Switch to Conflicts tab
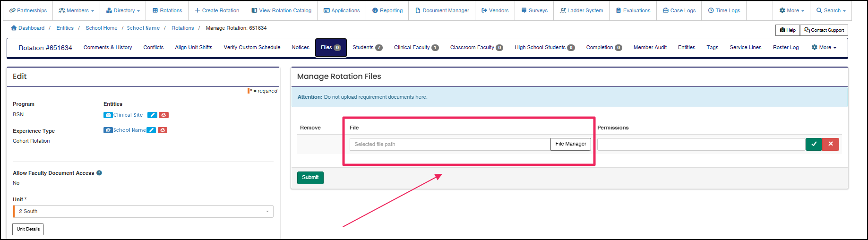The height and width of the screenshot is (240, 868). pos(154,47)
